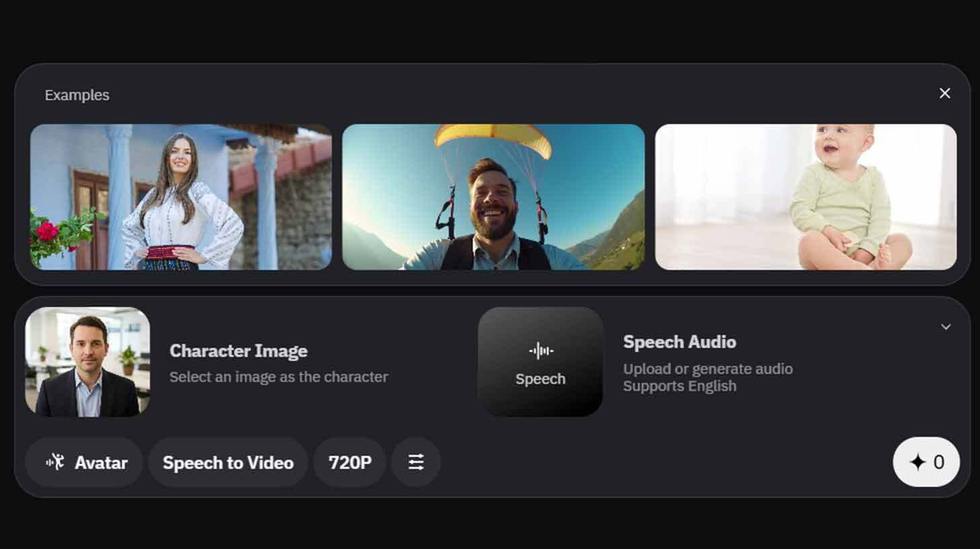The image size is (980, 549).
Task: Click the credits balance button showing 0
Action: (926, 462)
